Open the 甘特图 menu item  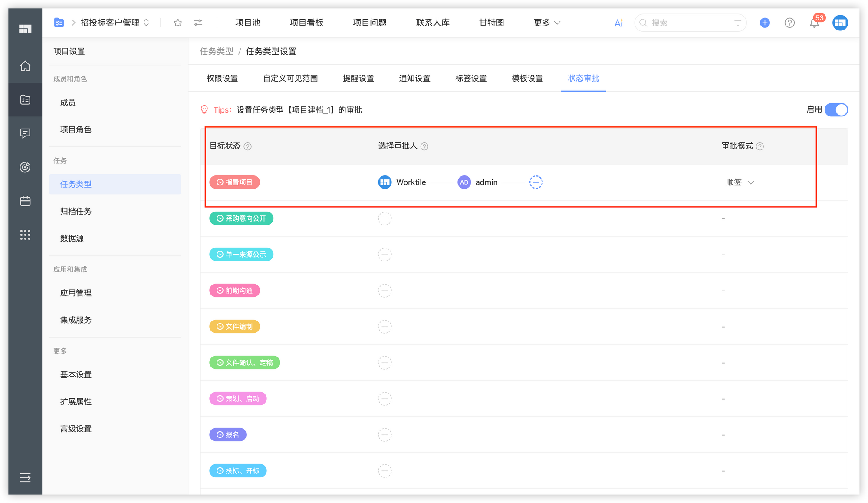click(491, 23)
